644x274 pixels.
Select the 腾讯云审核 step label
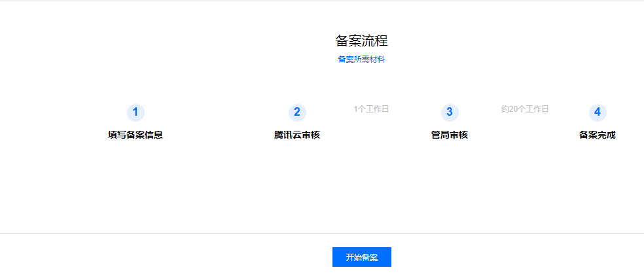tap(297, 135)
